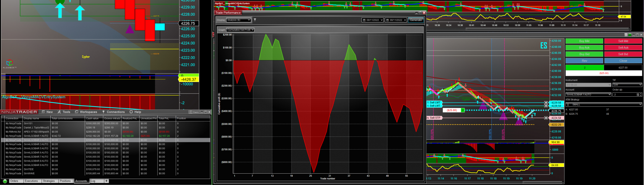Click the Watch video icon in Control Center
The width and height of the screenshot is (644, 185).
[x=194, y=112]
